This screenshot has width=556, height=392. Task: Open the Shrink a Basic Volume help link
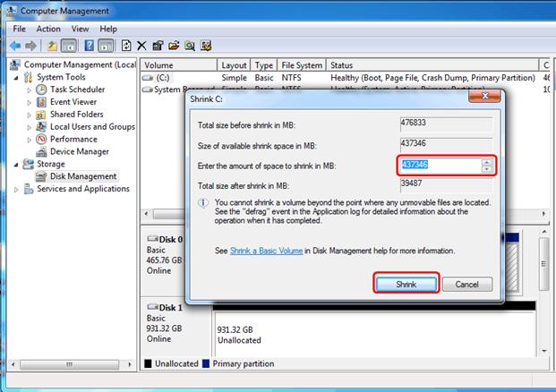pos(266,251)
